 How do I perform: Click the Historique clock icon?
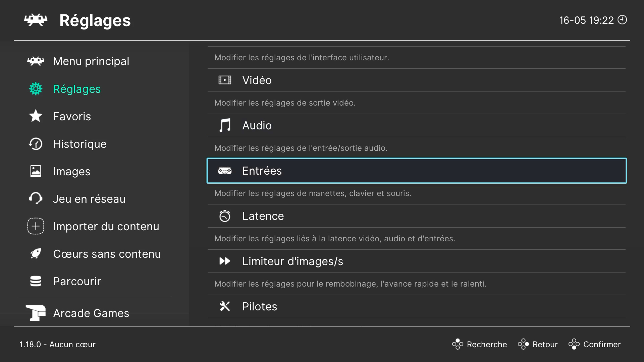point(36,144)
